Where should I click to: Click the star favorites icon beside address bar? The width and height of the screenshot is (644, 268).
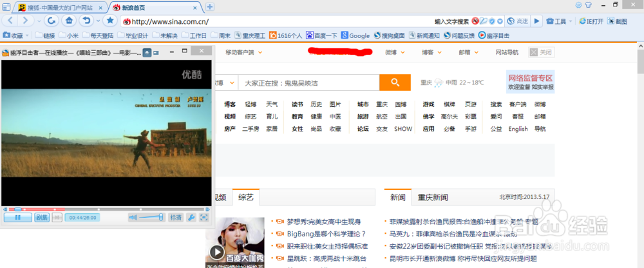[x=109, y=21]
